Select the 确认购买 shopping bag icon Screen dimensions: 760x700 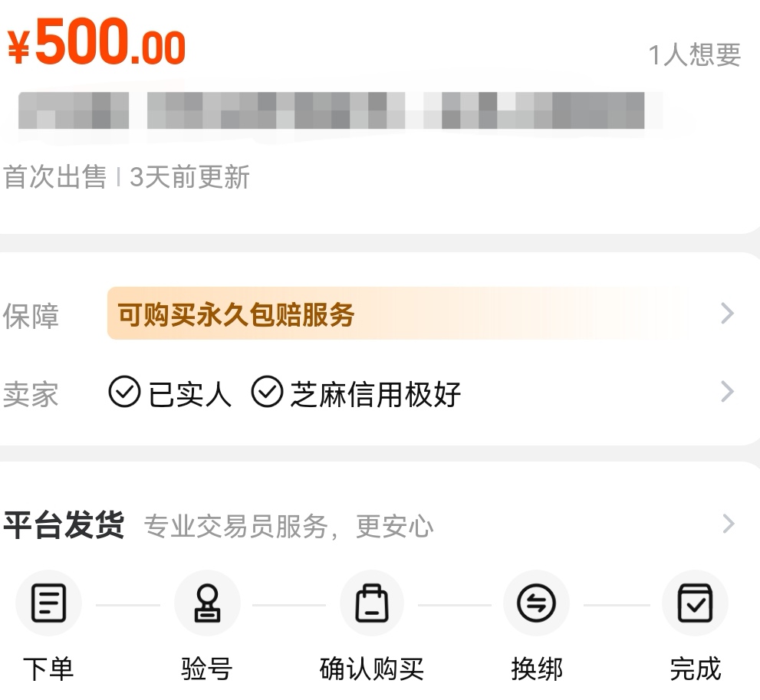371,603
